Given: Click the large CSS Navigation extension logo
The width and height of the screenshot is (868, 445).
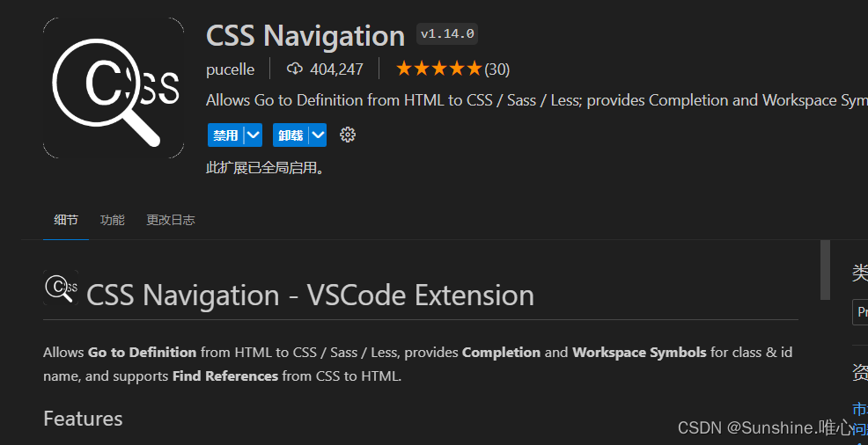Looking at the screenshot, I should (x=114, y=88).
